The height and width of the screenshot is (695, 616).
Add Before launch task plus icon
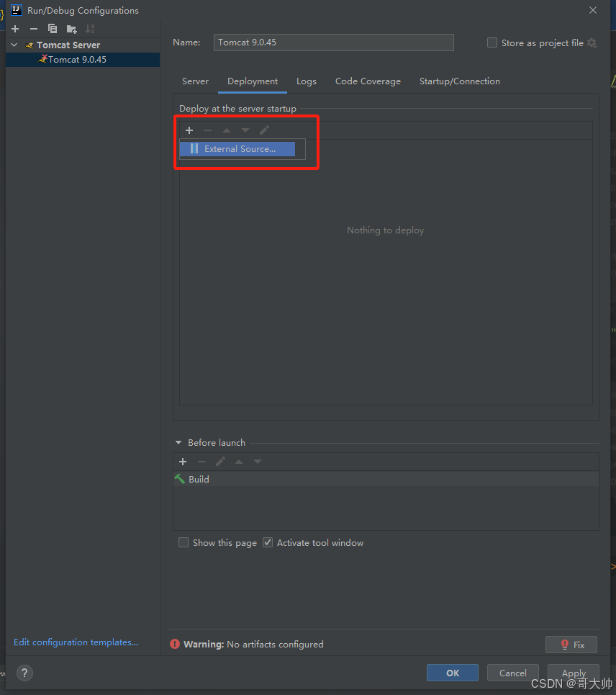tap(183, 462)
